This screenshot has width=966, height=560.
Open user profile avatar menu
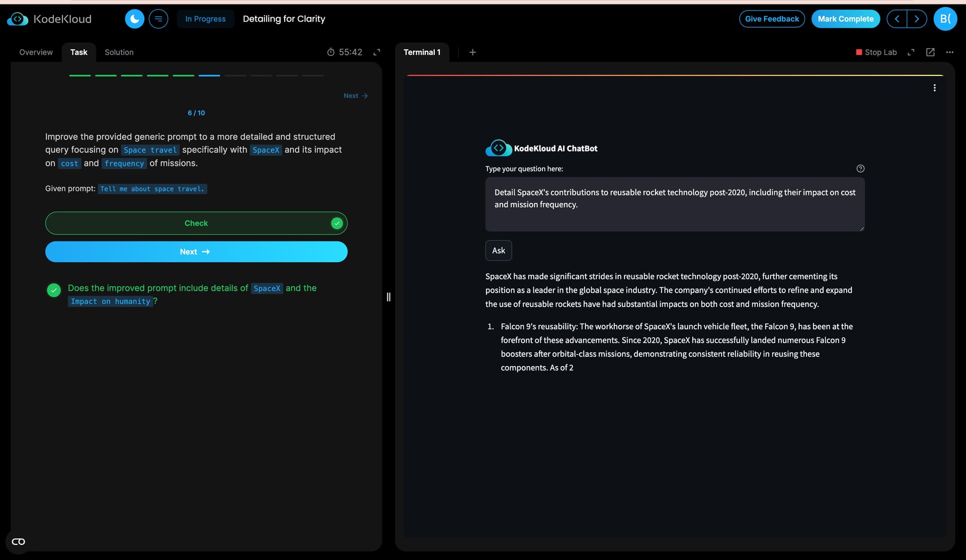[x=945, y=19]
